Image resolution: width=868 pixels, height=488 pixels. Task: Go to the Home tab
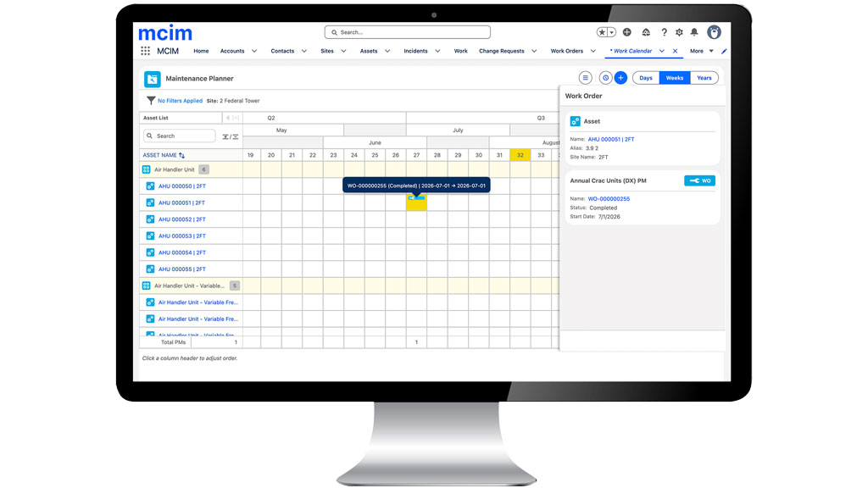tap(201, 51)
